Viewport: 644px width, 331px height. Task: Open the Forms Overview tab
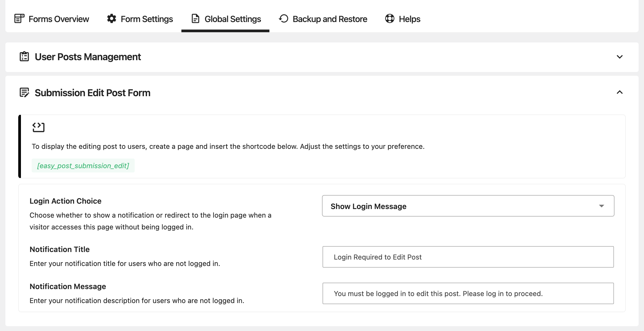[x=52, y=19]
